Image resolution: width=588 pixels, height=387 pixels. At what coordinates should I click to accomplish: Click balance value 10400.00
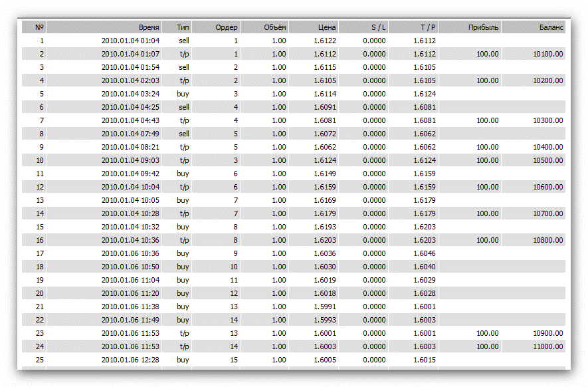tap(548, 147)
